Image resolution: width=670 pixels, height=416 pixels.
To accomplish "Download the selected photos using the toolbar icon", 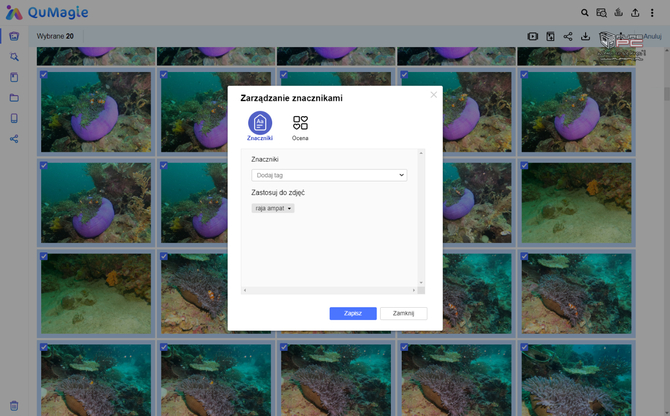I will pyautogui.click(x=585, y=37).
